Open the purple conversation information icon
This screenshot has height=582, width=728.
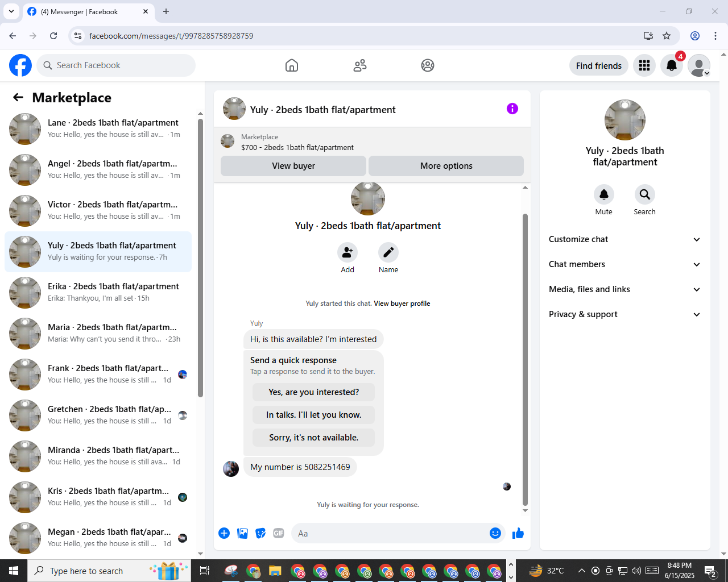coord(512,109)
